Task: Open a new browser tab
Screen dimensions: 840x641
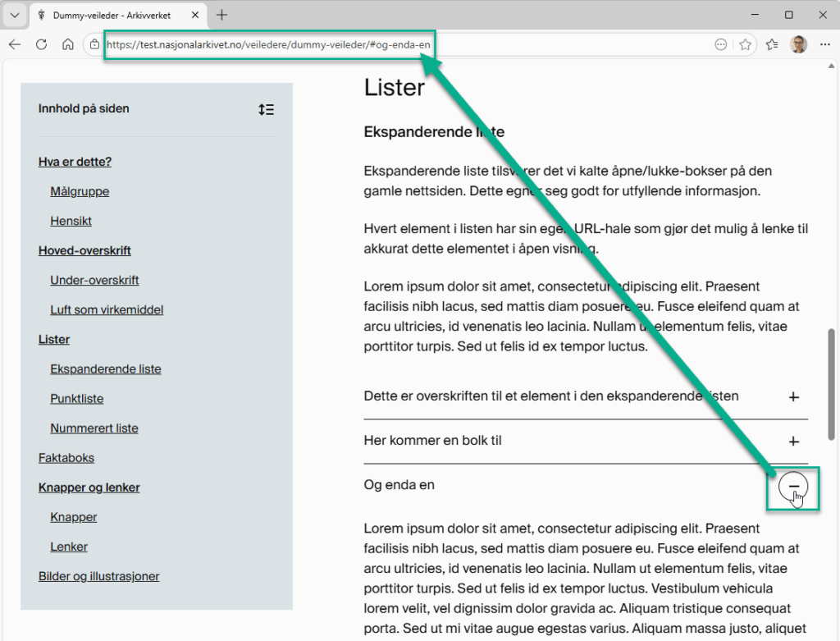Action: (221, 14)
